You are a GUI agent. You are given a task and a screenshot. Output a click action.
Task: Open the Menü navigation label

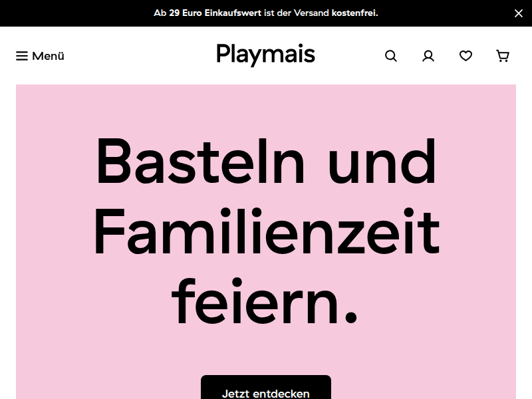pyautogui.click(x=48, y=56)
